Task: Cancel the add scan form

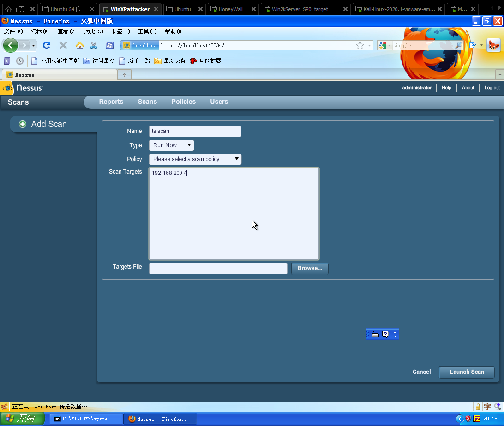Action: click(x=421, y=372)
